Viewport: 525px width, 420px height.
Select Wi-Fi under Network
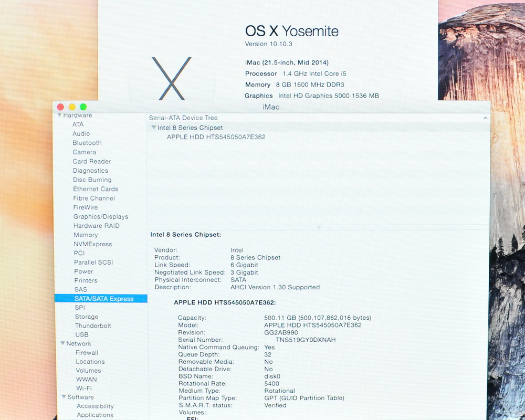(x=84, y=388)
